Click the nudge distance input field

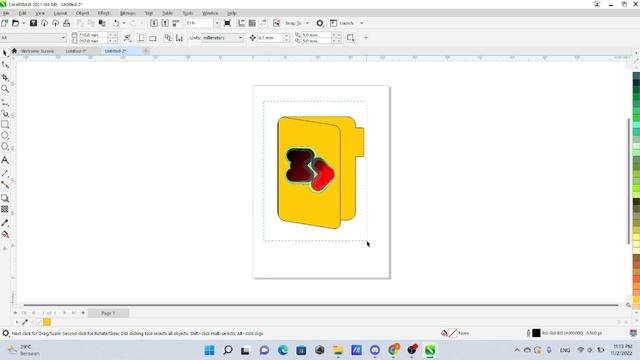270,38
